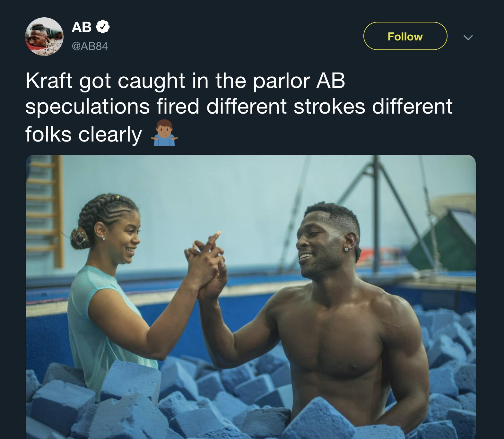
Task: Click AB's round profile avatar picture
Action: [44, 37]
